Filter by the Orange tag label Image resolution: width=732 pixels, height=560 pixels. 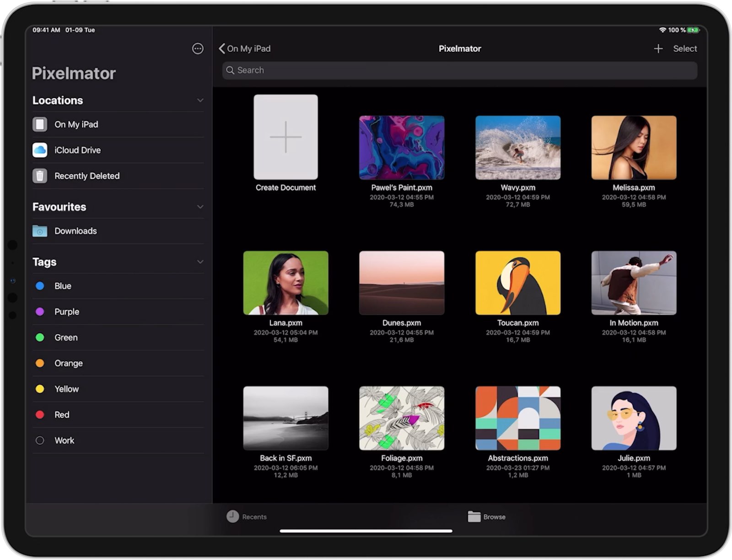69,363
